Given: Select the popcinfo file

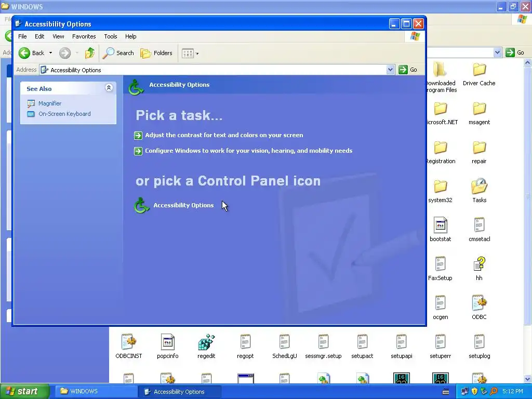Looking at the screenshot, I should pyautogui.click(x=168, y=347).
